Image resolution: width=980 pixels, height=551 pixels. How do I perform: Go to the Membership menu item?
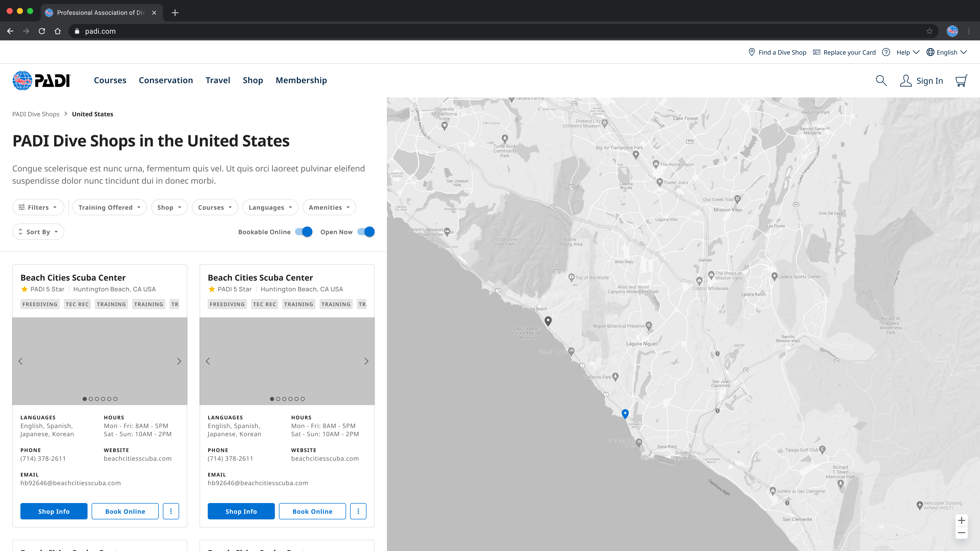click(301, 80)
